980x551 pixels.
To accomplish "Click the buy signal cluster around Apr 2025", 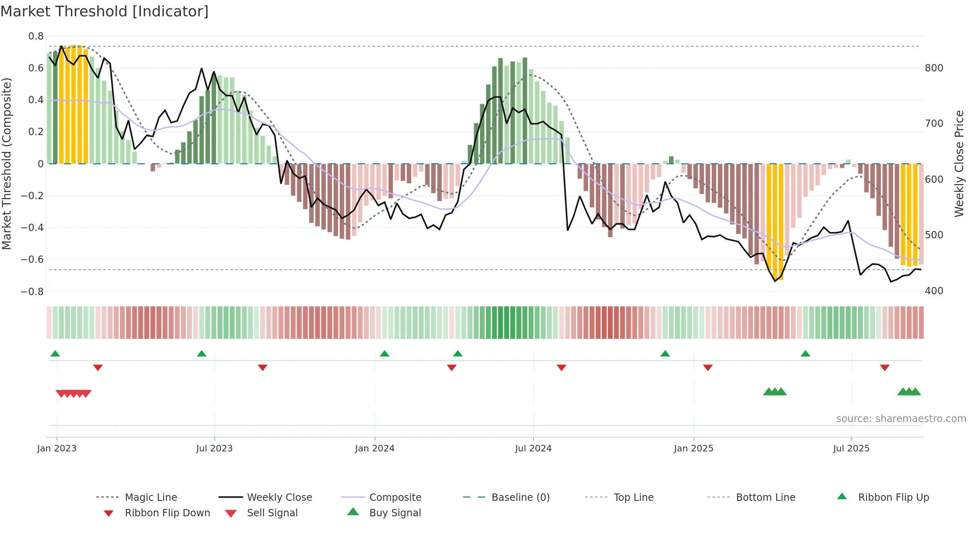I will [x=775, y=391].
